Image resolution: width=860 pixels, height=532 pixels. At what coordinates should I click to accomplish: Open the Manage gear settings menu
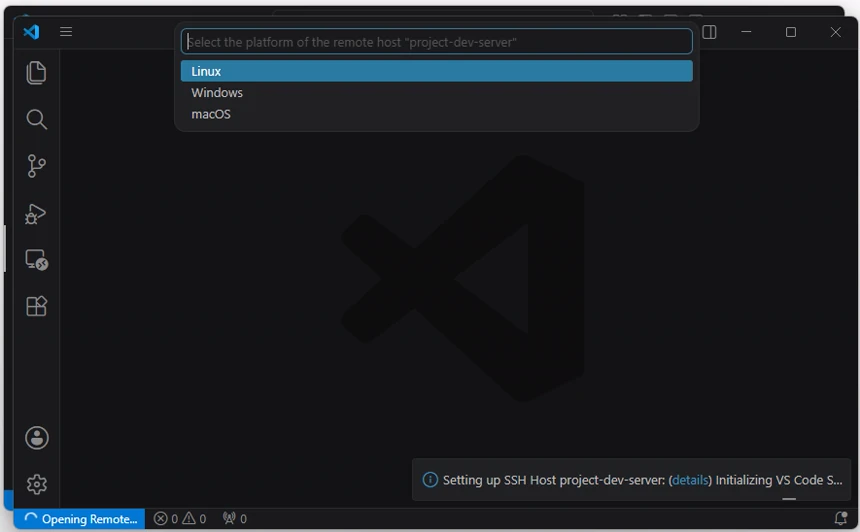(x=37, y=484)
